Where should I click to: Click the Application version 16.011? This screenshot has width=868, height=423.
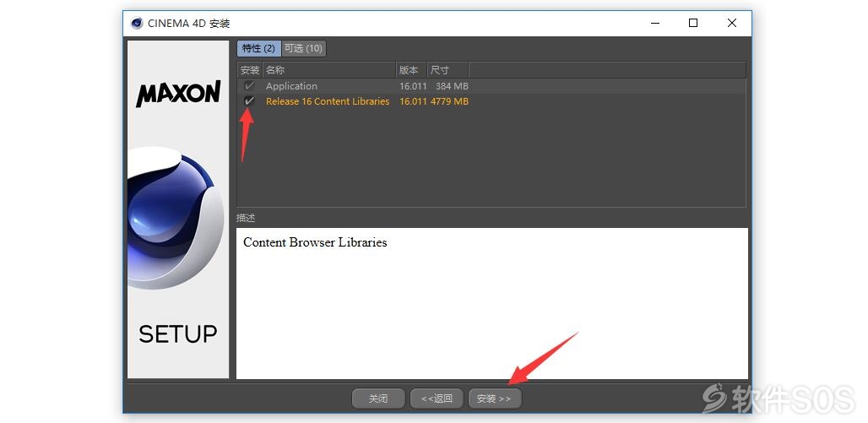413,86
